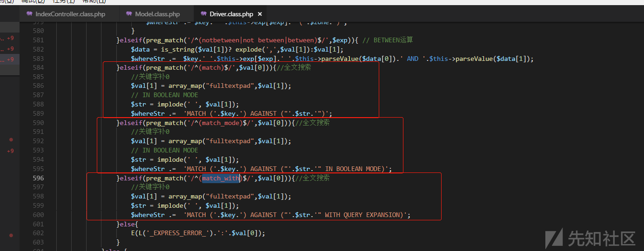The height and width of the screenshot is (251, 644).
Task: Click line number 580 in the gutter
Action: tap(38, 31)
